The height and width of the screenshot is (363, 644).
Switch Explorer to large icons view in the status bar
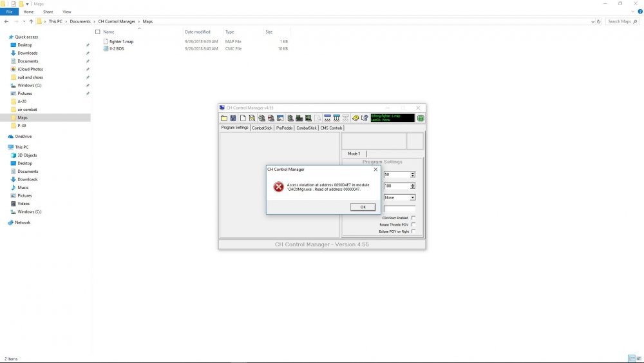(x=639, y=358)
